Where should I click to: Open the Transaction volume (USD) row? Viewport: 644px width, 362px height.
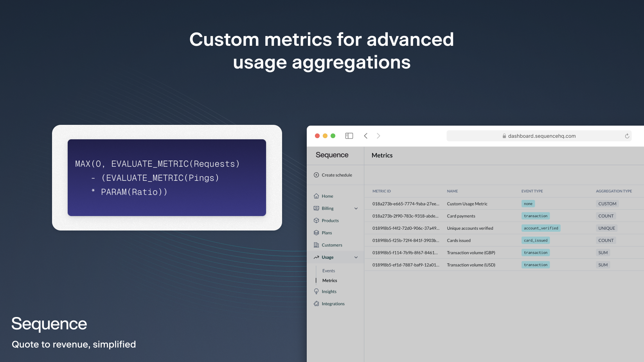pyautogui.click(x=504, y=265)
